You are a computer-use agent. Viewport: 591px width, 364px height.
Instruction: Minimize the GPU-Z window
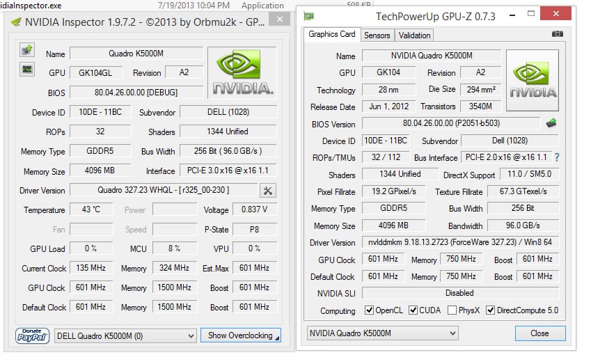(x=512, y=15)
